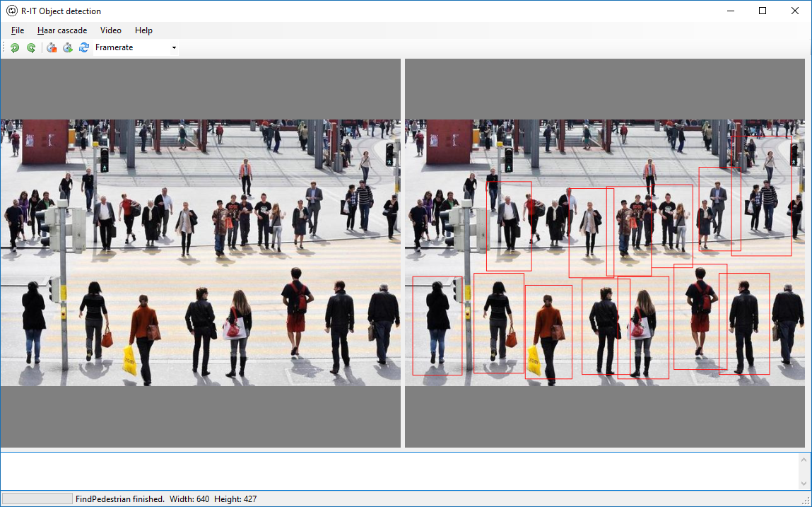Viewport: 812px width, 507px height.
Task: Open the Haar cascade menu
Action: (62, 30)
